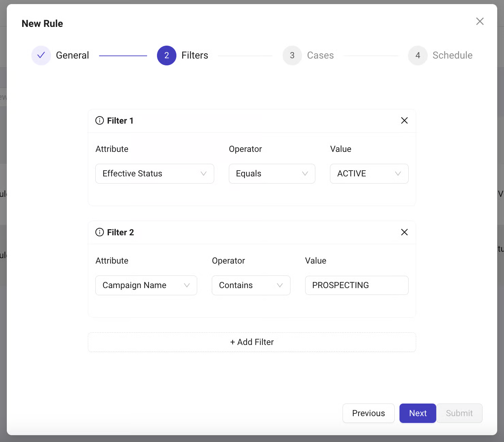Remove Filter 1 with its X icon

[x=404, y=121]
